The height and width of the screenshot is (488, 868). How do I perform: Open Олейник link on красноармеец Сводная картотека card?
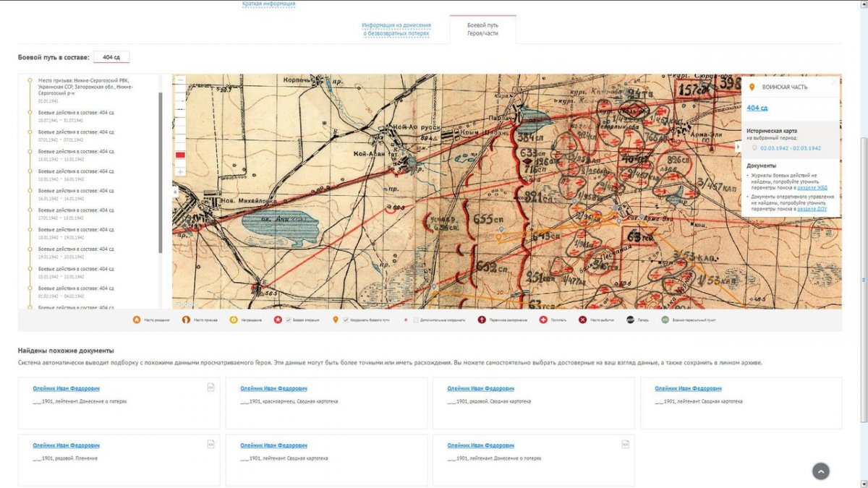point(273,389)
